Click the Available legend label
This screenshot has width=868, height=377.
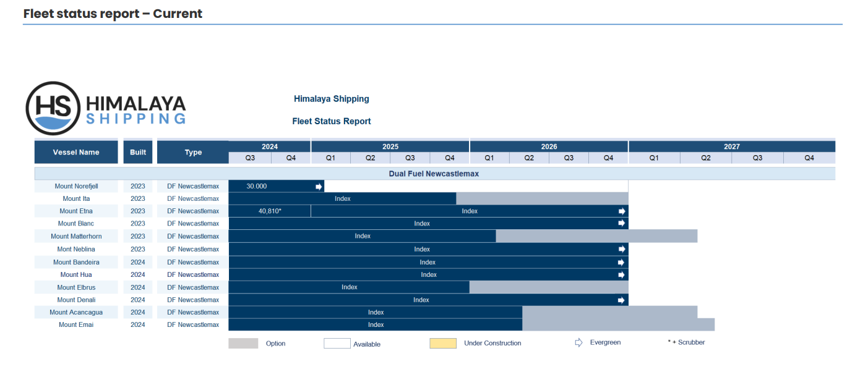click(367, 344)
